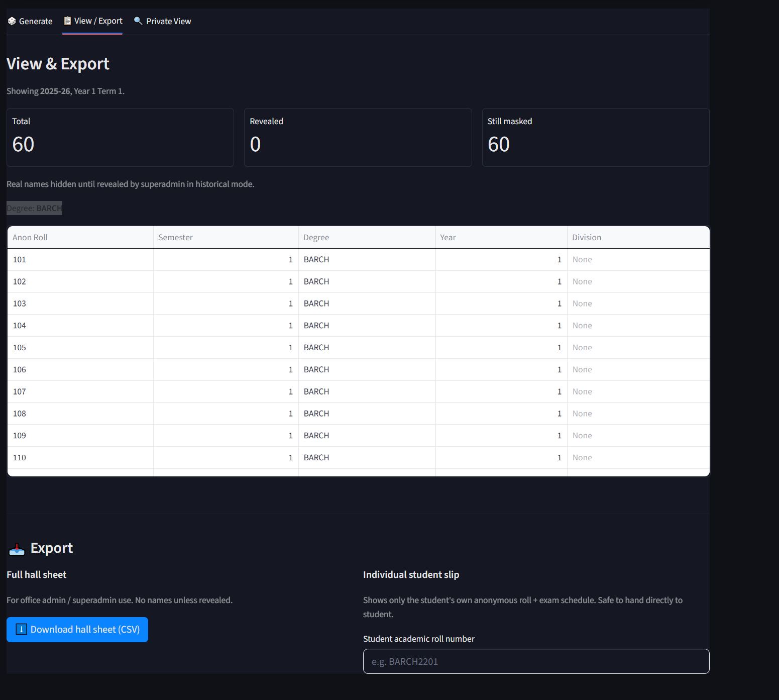Click the Export section inbox icon
779x700 pixels.
click(x=17, y=549)
